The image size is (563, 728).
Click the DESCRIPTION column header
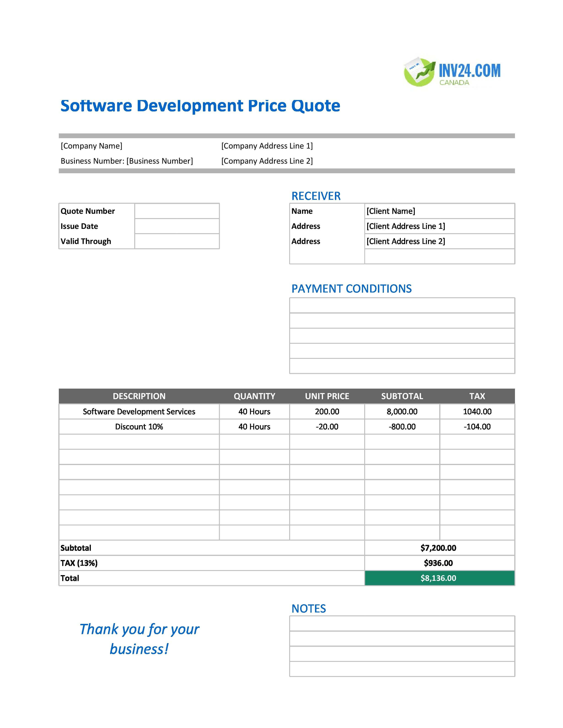(139, 396)
